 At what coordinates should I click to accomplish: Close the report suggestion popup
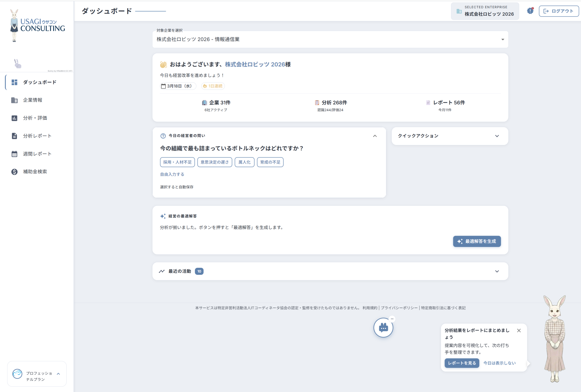(519, 330)
